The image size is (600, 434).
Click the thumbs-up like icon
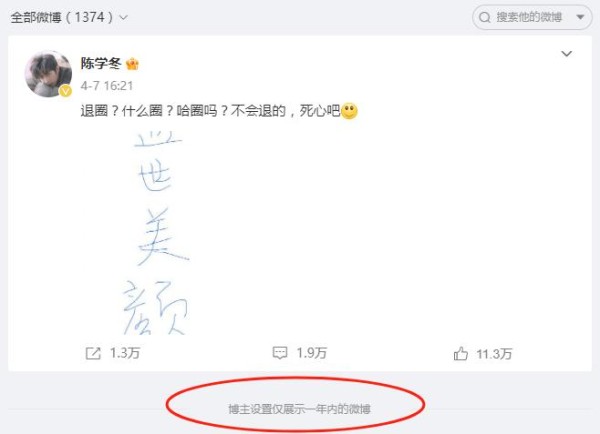tap(461, 354)
